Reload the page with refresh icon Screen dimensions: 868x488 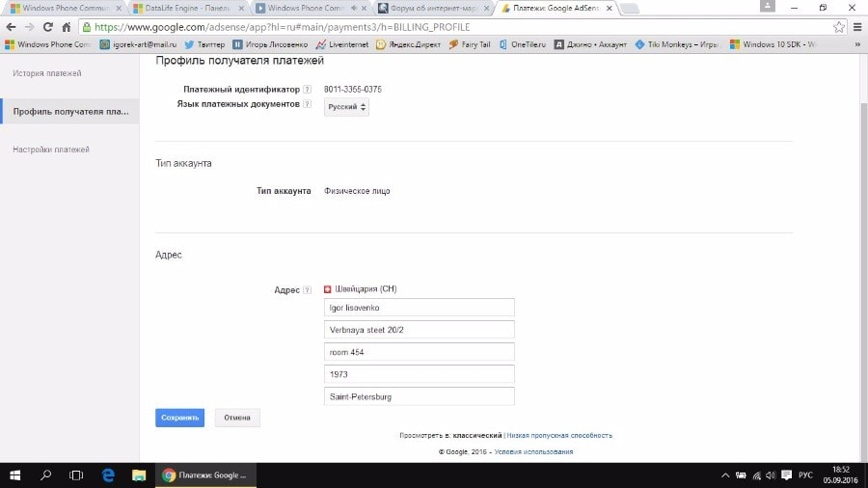click(x=48, y=27)
